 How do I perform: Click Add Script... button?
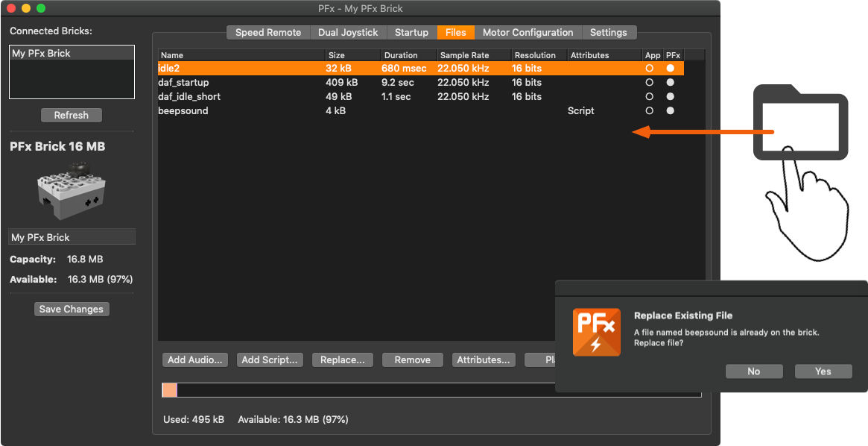270,359
